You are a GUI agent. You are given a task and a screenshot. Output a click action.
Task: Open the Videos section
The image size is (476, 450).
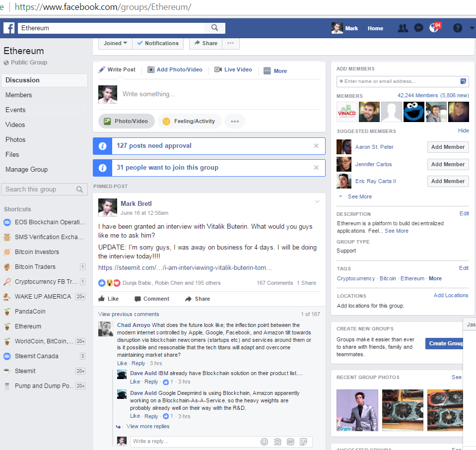point(45,125)
